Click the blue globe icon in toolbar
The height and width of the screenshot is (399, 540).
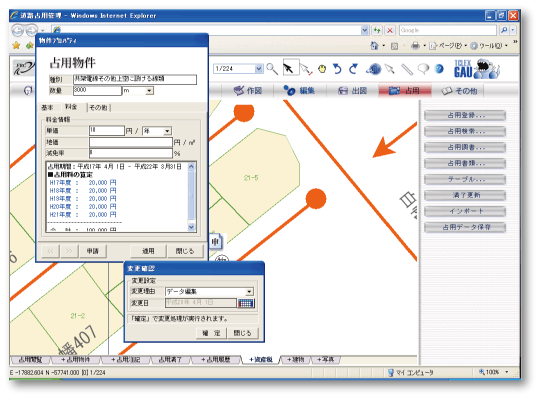(374, 69)
